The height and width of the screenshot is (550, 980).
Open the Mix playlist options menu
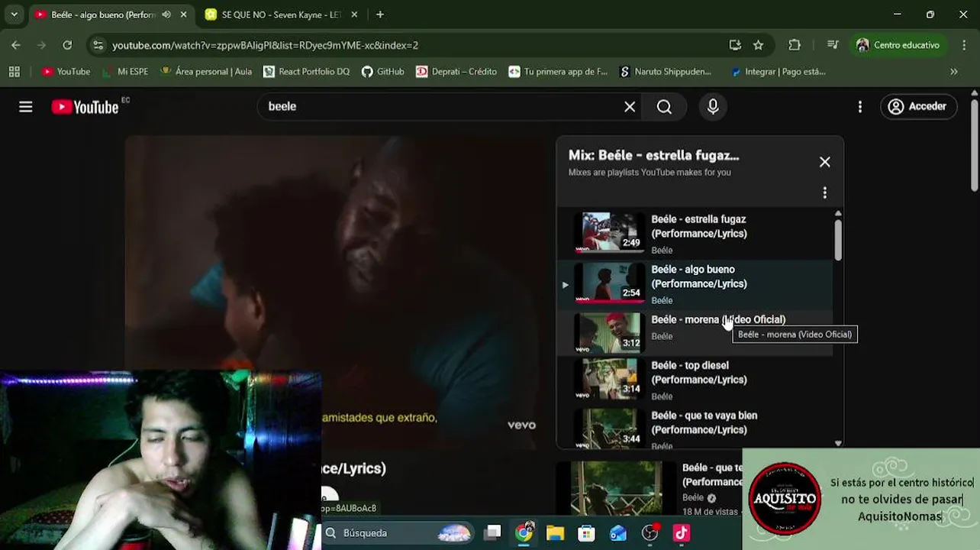[824, 192]
